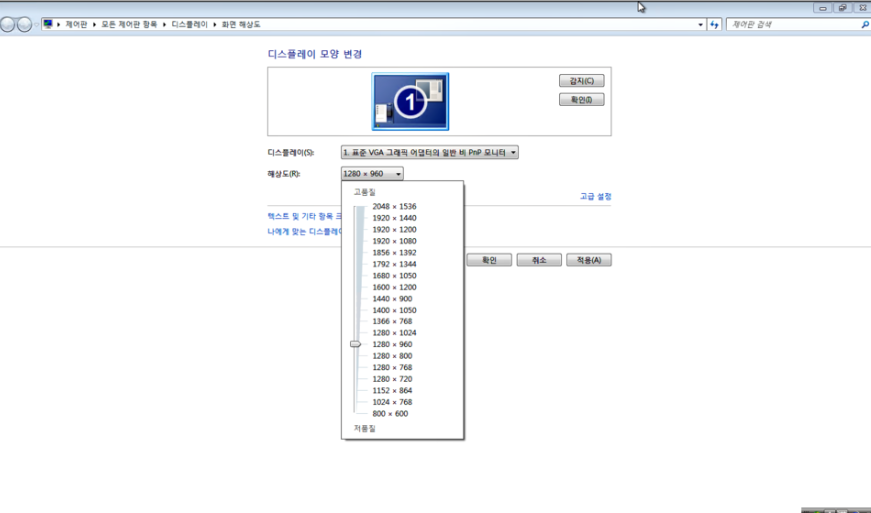871x513 pixels.
Task: Click the 텍스트 및 기타 항목 link
Action: 304,216
